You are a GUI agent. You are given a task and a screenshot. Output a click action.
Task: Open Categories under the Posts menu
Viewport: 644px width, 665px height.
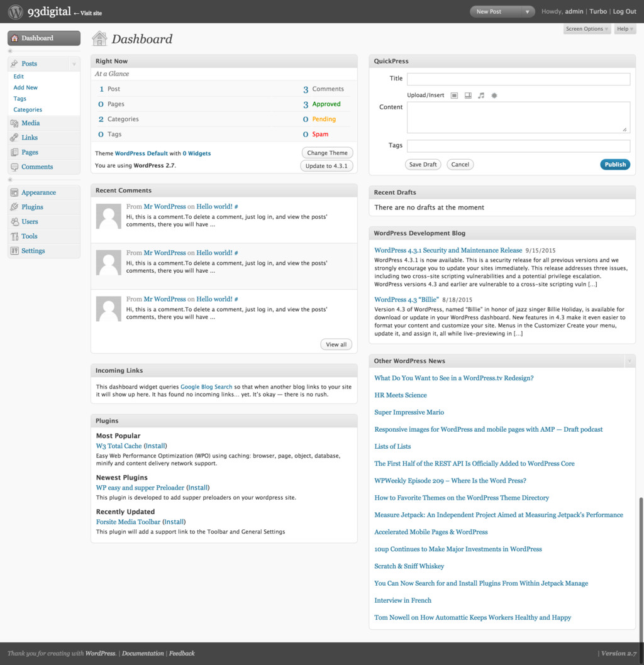pos(28,109)
